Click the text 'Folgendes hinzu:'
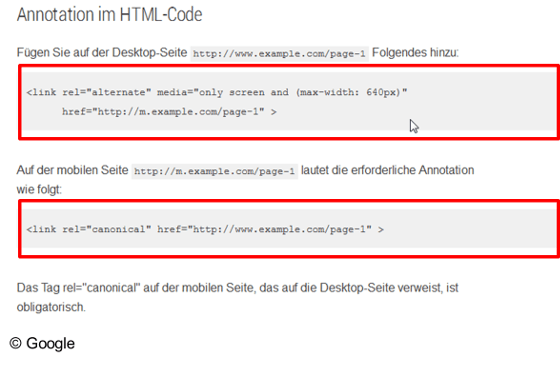Viewport: 560px width, 367px height. tap(415, 53)
